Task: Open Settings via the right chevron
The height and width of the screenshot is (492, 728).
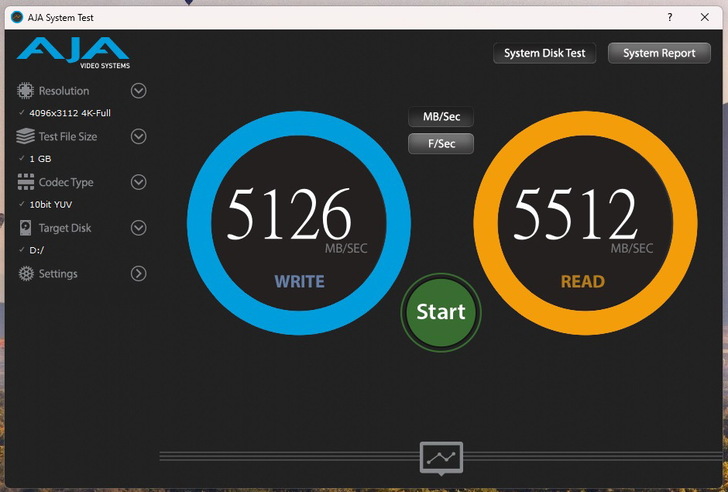Action: pyautogui.click(x=138, y=273)
